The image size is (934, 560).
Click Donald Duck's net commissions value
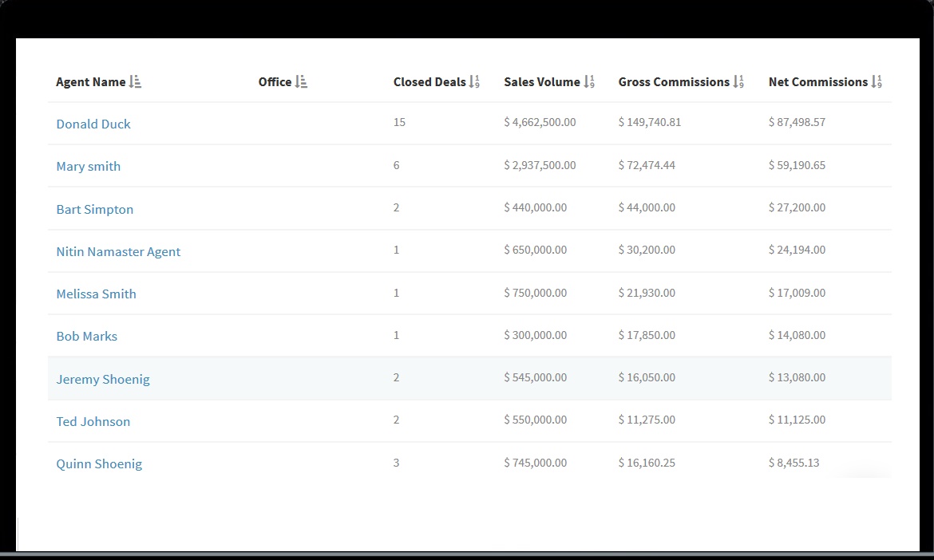[797, 122]
